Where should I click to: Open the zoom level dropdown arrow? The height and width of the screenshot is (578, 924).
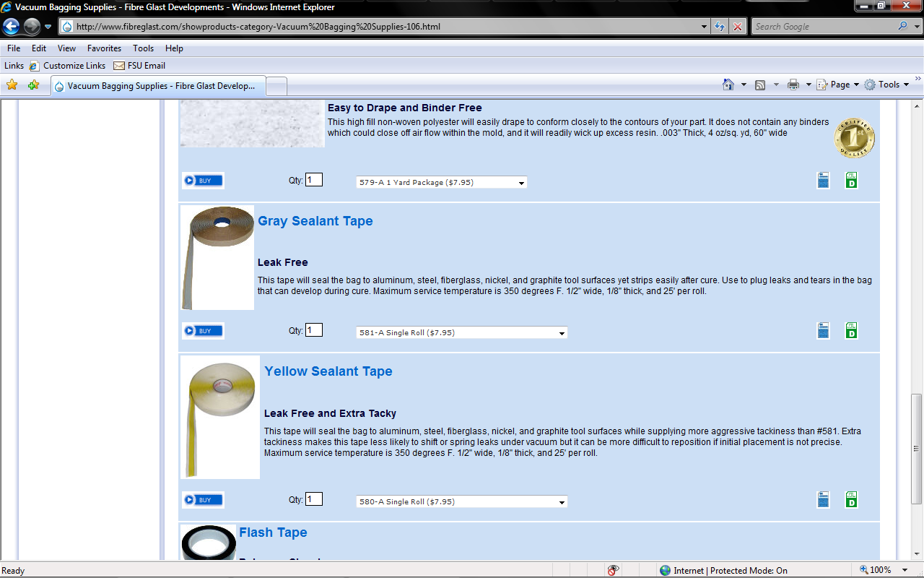(x=906, y=570)
